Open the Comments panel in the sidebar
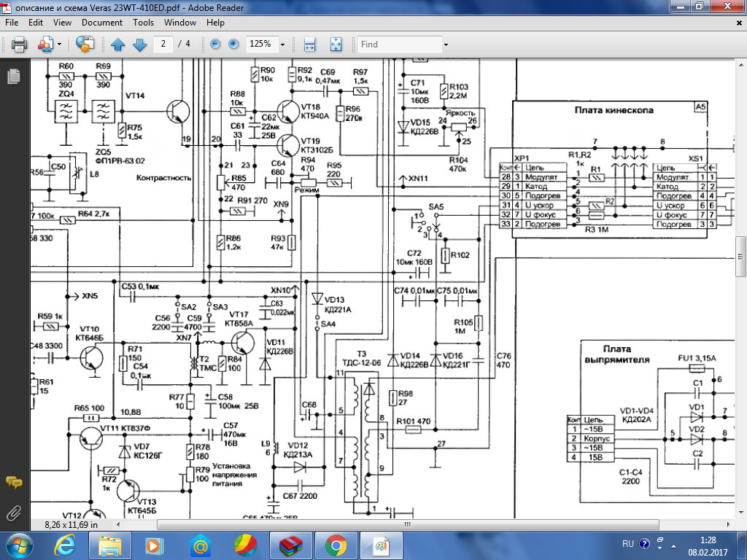Screen dimensions: 747x560 [x=13, y=482]
